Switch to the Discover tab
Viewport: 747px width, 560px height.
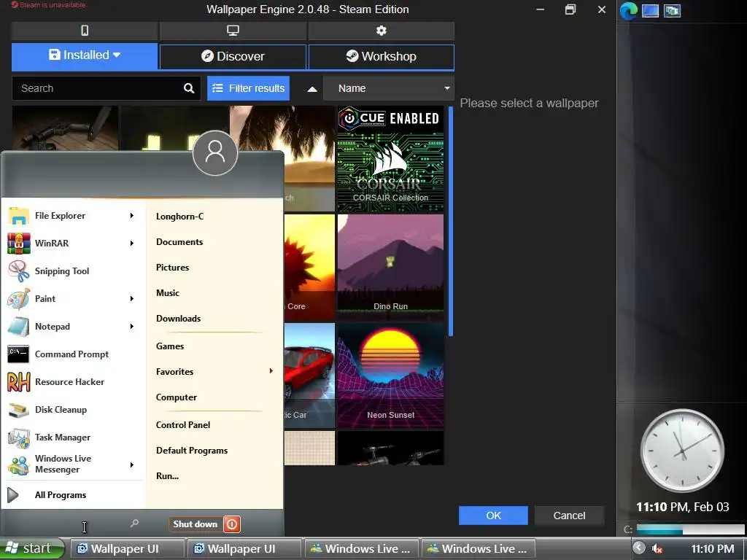[233, 57]
